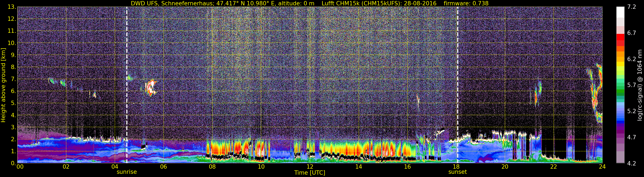Click the '02' time axis tick label
The height and width of the screenshot is (177, 644).
(x=66, y=167)
